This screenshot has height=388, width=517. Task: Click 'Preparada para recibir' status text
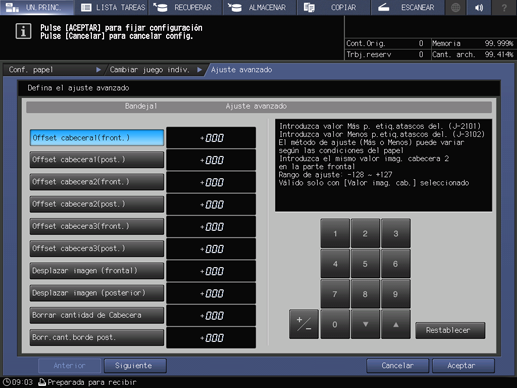[x=92, y=382]
